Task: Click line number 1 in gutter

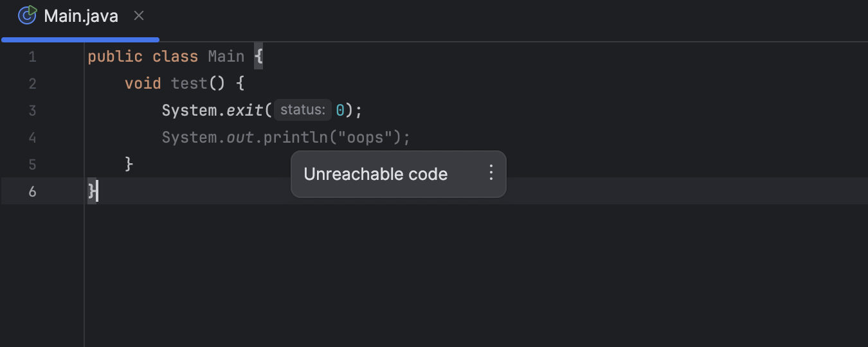Action: pyautogui.click(x=32, y=57)
